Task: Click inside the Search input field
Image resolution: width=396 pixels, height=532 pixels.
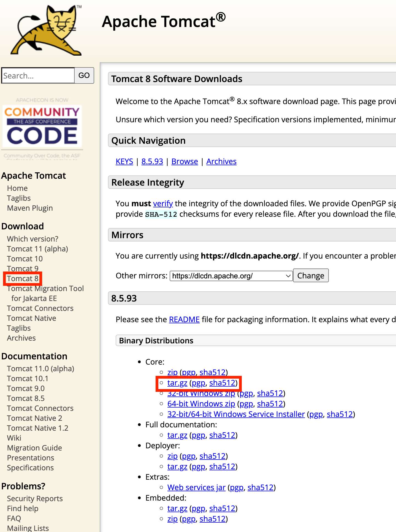Action: click(x=38, y=75)
